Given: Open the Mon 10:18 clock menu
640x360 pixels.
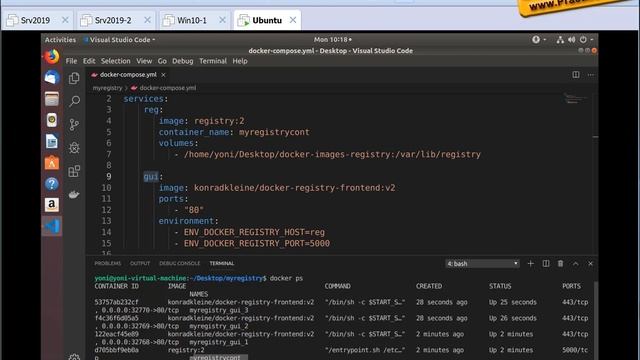Looking at the screenshot, I should (333, 40).
